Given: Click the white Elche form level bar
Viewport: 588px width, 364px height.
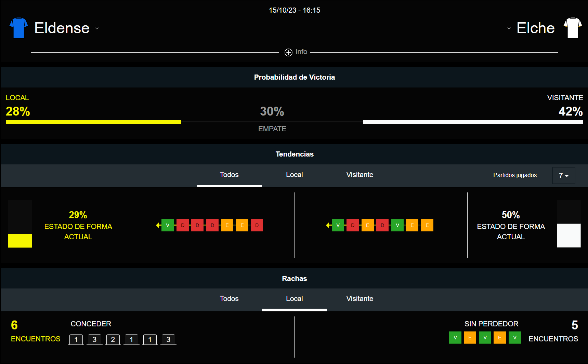Looking at the screenshot, I should click(x=569, y=235).
